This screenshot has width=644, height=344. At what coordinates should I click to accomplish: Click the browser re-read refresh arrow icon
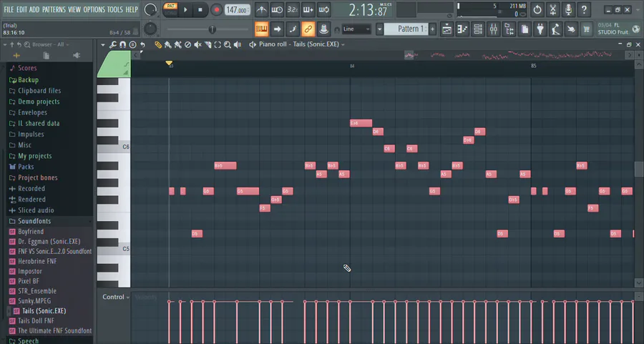click(19, 44)
